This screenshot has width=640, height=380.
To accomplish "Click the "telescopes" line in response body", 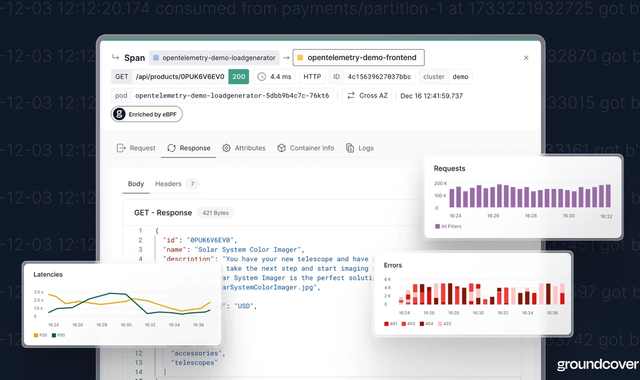I will tap(194, 363).
